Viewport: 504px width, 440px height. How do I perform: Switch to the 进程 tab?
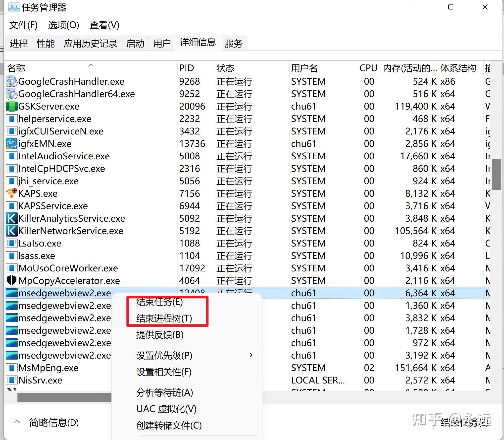click(x=19, y=43)
